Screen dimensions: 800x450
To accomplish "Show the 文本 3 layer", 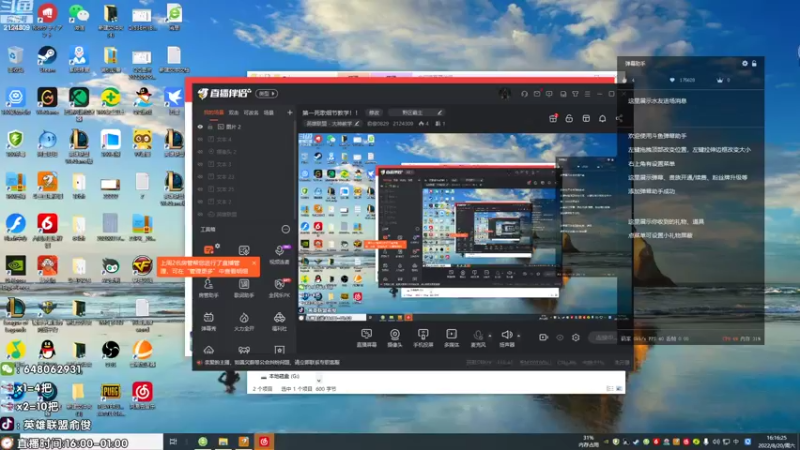I will 200,164.
